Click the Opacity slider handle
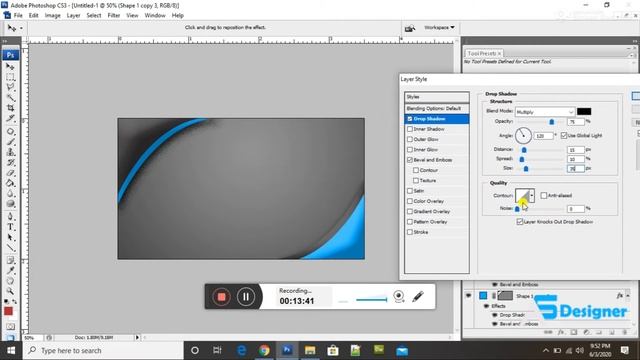This screenshot has height=360, width=640. pos(552,122)
